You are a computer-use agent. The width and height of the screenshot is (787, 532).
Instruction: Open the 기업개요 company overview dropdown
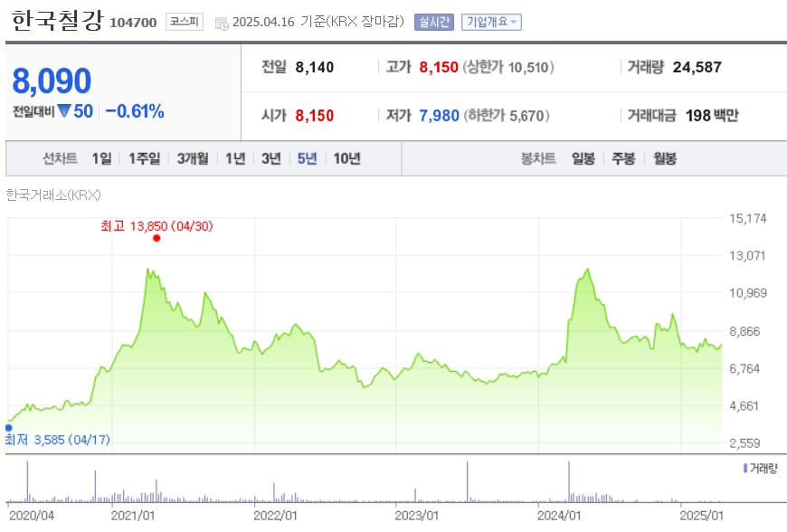[489, 20]
